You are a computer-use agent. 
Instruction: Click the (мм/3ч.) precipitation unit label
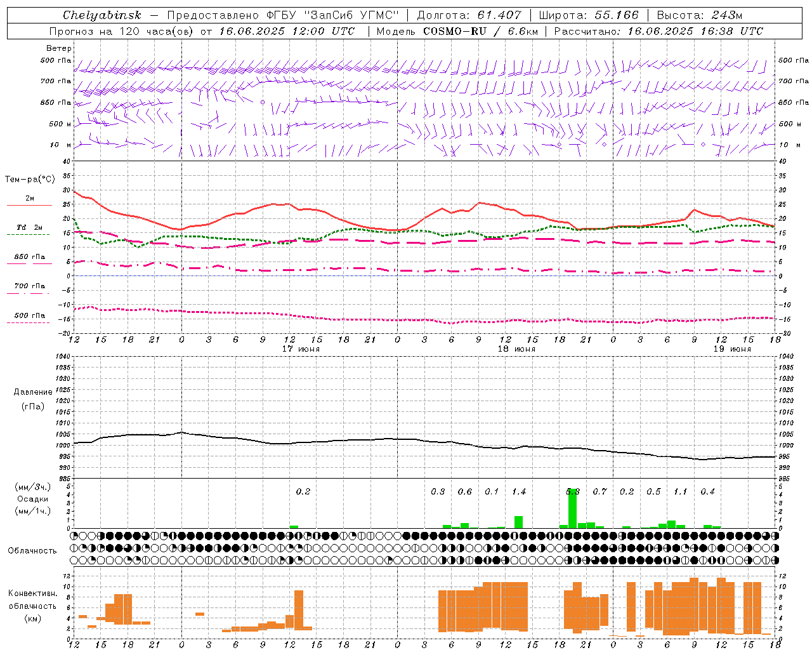(32, 487)
